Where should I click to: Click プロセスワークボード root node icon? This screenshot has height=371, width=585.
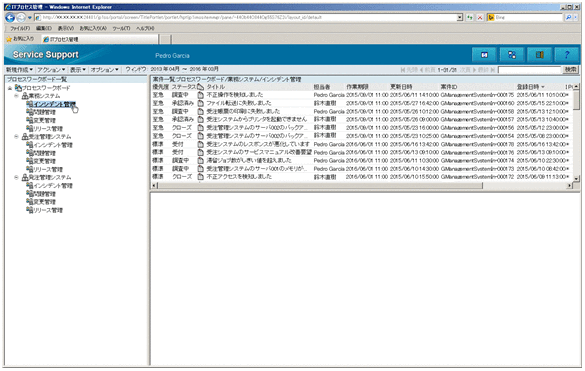18,88
